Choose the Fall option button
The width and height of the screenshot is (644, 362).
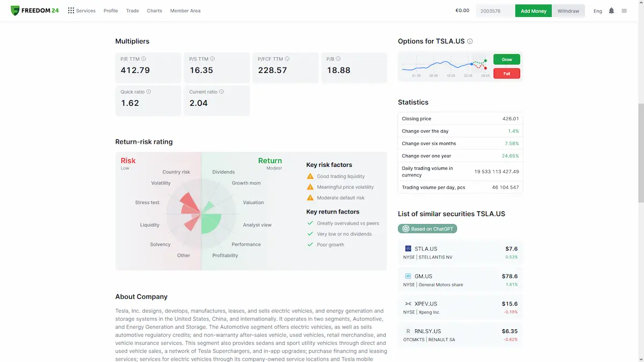[507, 73]
